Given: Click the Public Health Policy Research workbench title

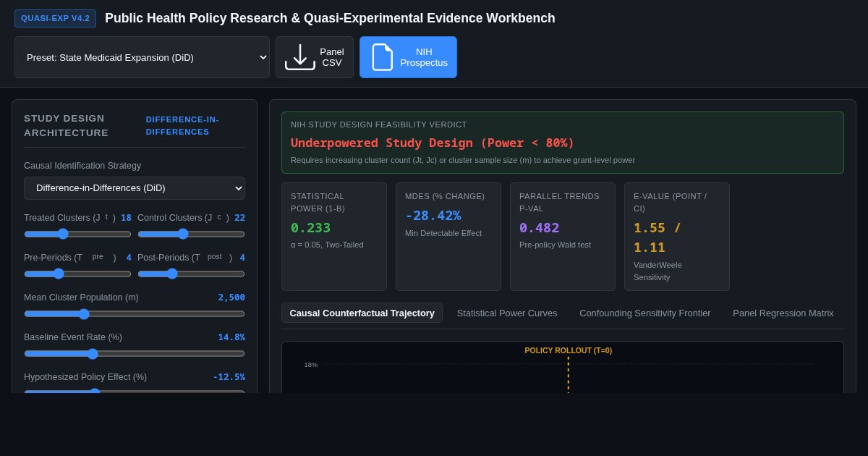Looking at the screenshot, I should pyautogui.click(x=330, y=18).
